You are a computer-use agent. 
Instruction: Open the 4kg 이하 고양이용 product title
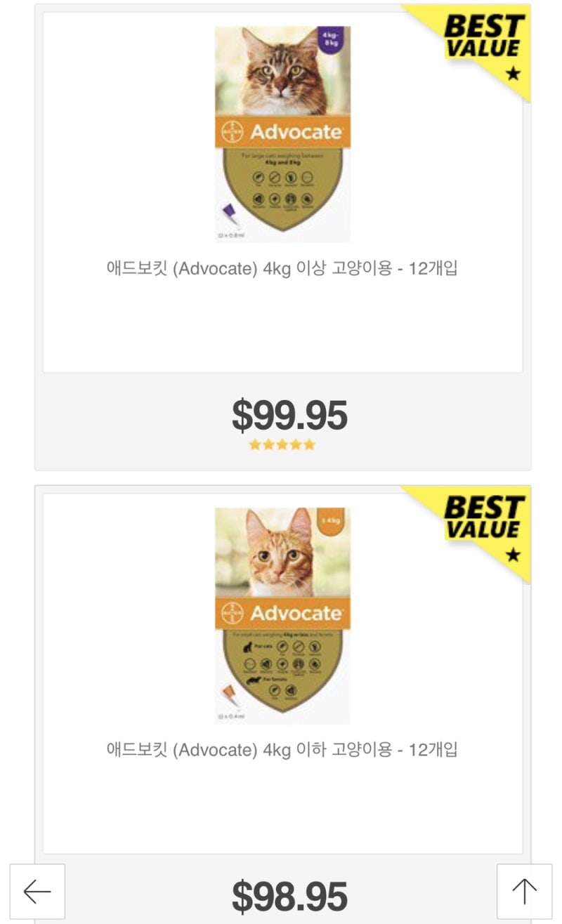tap(282, 750)
